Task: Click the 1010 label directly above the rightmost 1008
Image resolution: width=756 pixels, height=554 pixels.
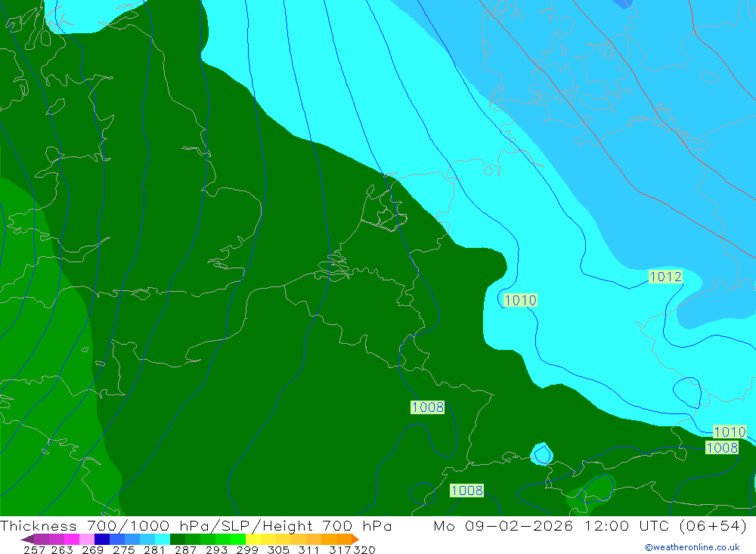Action: pyautogui.click(x=730, y=432)
